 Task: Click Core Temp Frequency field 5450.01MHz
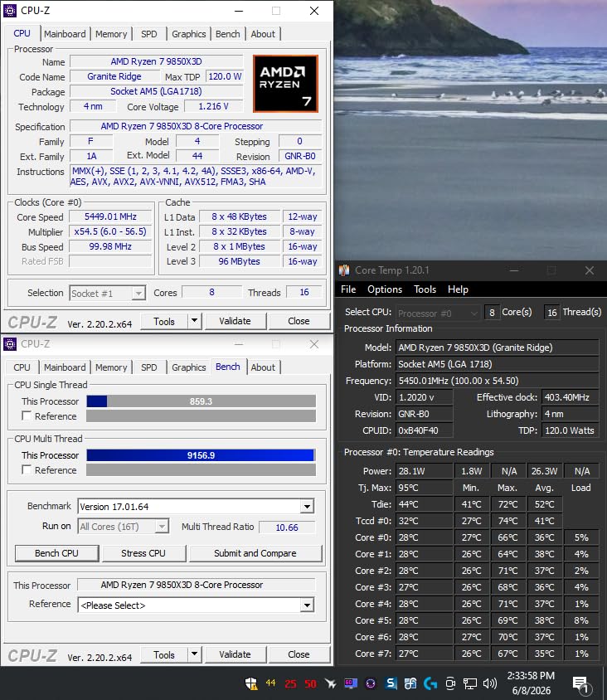click(x=498, y=381)
